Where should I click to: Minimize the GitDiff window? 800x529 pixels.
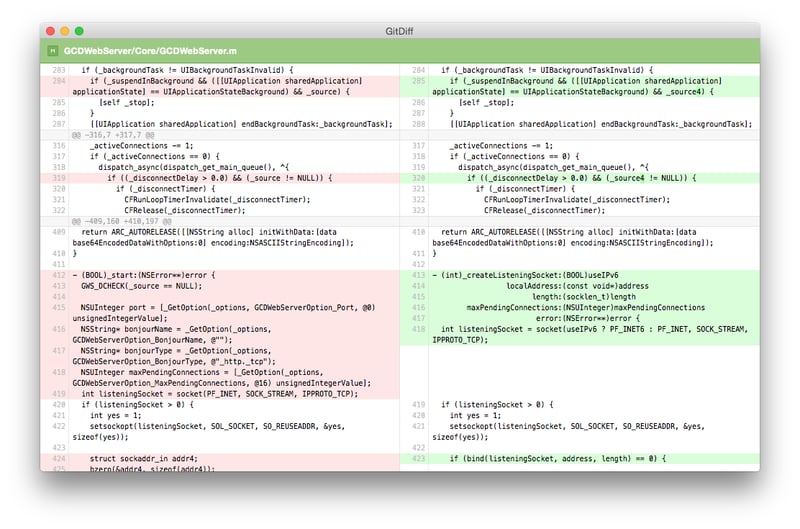(65, 32)
